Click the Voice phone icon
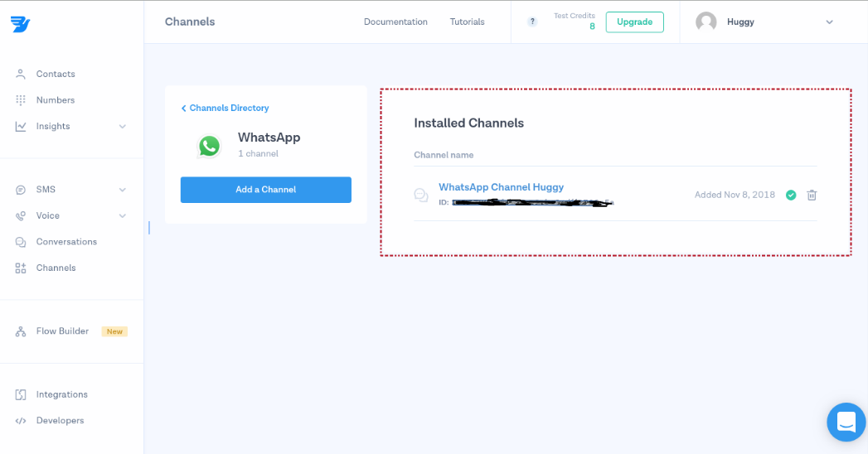 [x=21, y=215]
